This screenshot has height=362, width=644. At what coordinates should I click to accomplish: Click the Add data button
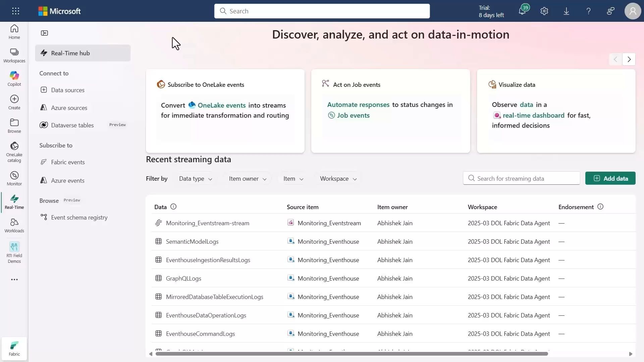[x=610, y=178]
